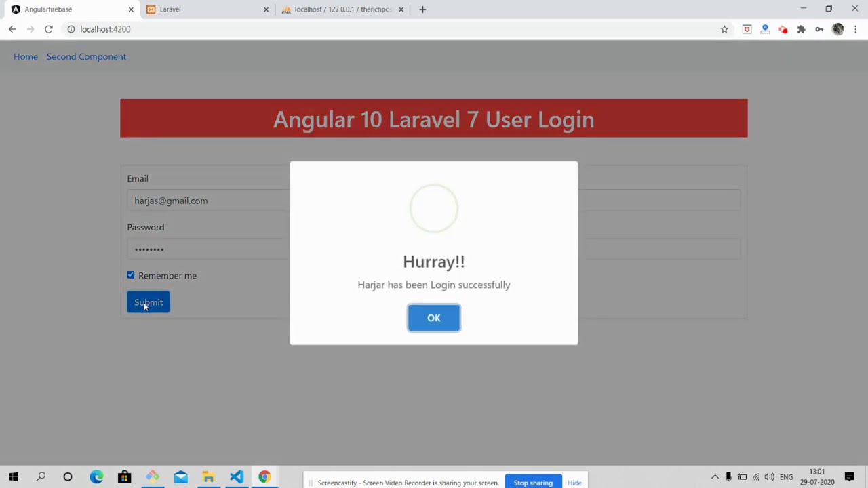
Task: Toggle the Remember me checkbox
Action: (x=131, y=275)
